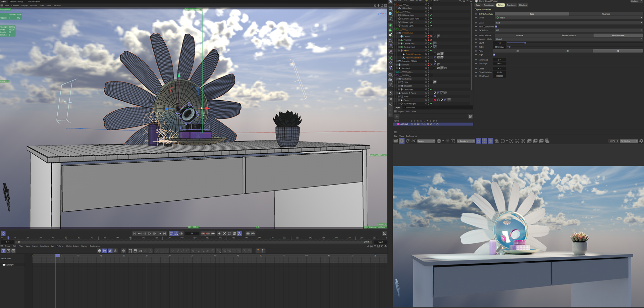Viewport: 644px width, 308px height.
Task: Toggle the ARCHIVE layer visibility eye
Action: [415, 124]
